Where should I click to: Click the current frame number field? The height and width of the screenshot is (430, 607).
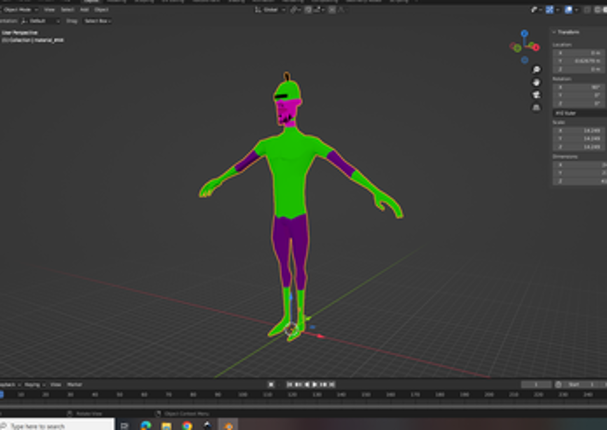tap(536, 385)
